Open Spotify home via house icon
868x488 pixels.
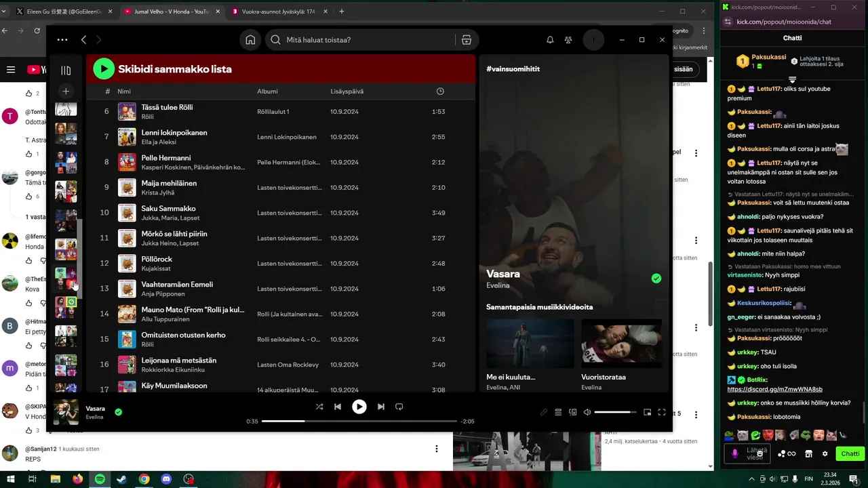point(250,40)
